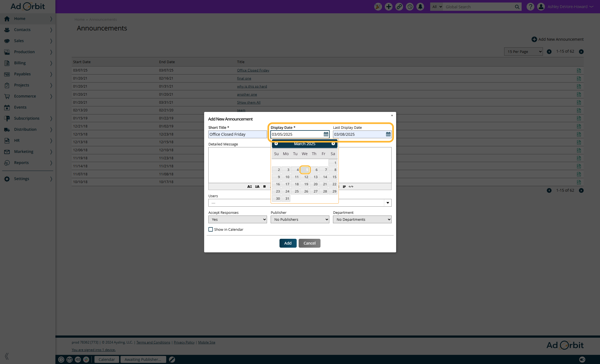Image resolution: width=600 pixels, height=364 pixels.
Task: Open the Terms and Conditions link
Action: [x=153, y=342]
